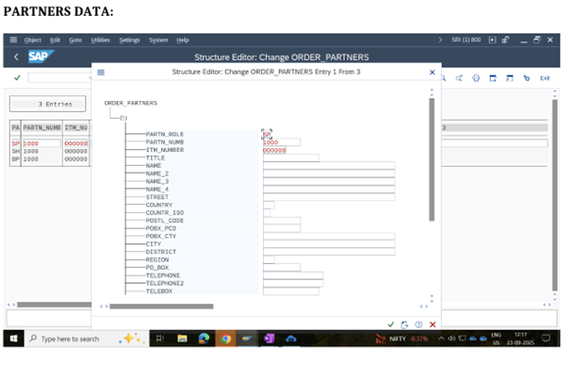Select the PARTN_ROLE tree label
The height and width of the screenshot is (365, 588).
point(165,135)
